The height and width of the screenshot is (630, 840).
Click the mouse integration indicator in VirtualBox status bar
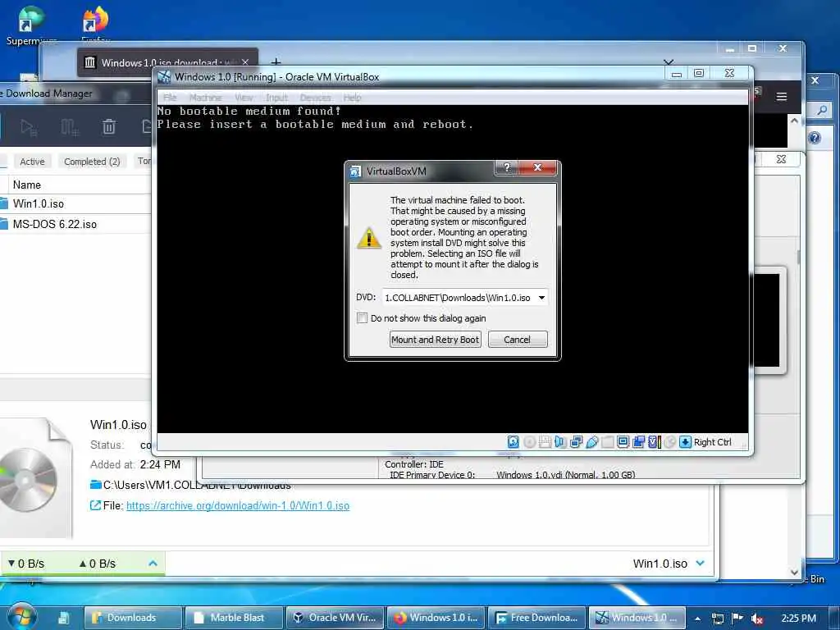pos(669,442)
